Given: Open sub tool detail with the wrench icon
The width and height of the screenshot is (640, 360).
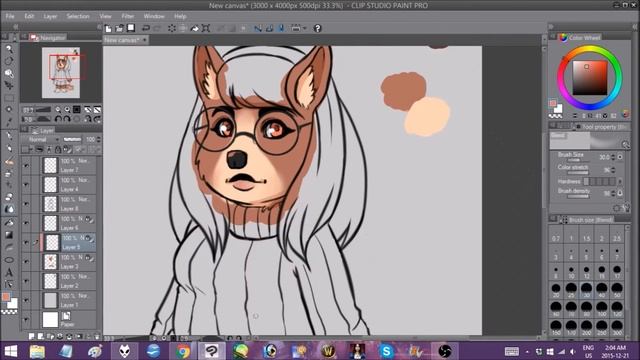Looking at the screenshot, I should pos(626,208).
